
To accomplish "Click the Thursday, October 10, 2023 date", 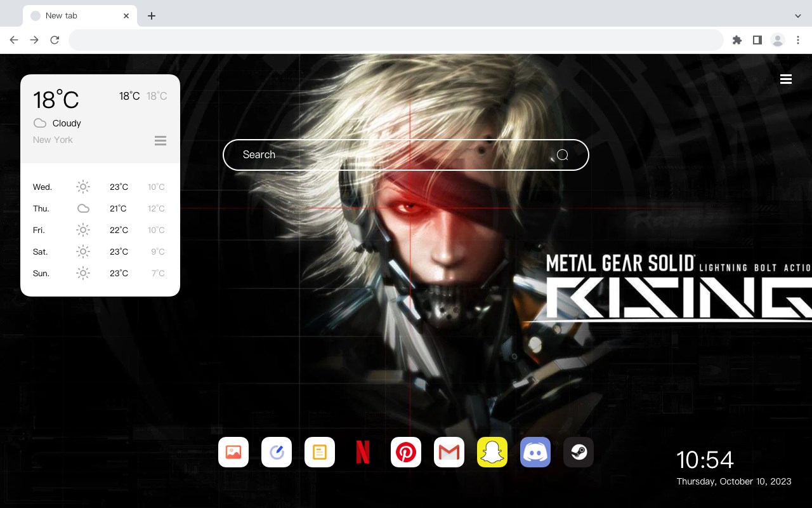I will click(x=734, y=481).
